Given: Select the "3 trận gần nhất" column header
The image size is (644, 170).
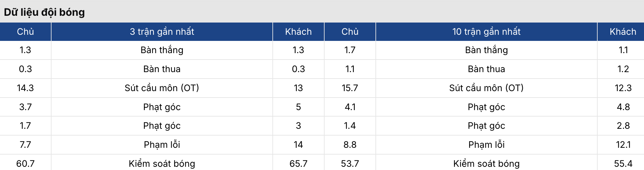Looking at the screenshot, I should [x=162, y=32].
